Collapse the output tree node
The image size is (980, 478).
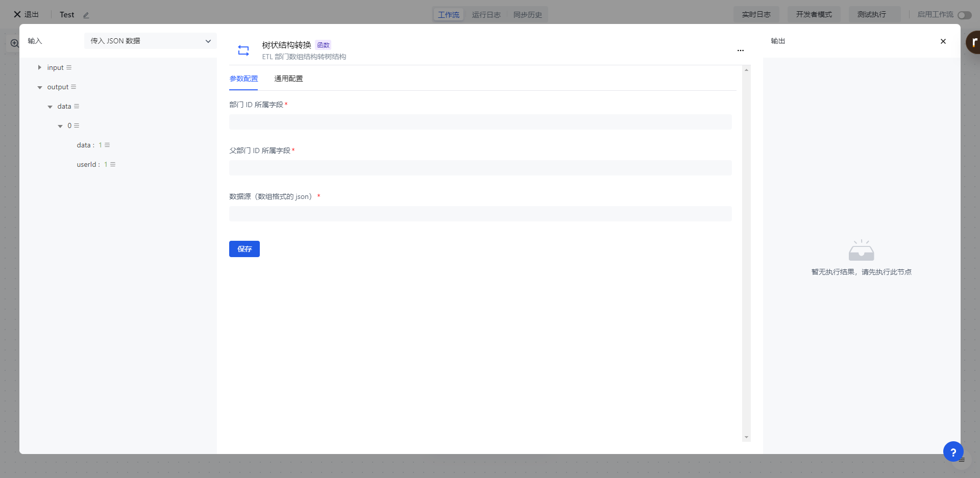40,88
